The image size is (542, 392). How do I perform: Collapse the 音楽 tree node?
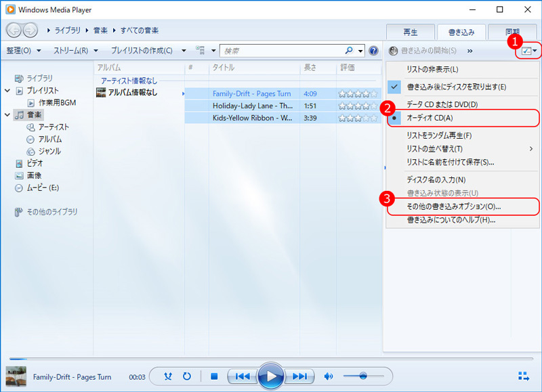tap(7, 114)
